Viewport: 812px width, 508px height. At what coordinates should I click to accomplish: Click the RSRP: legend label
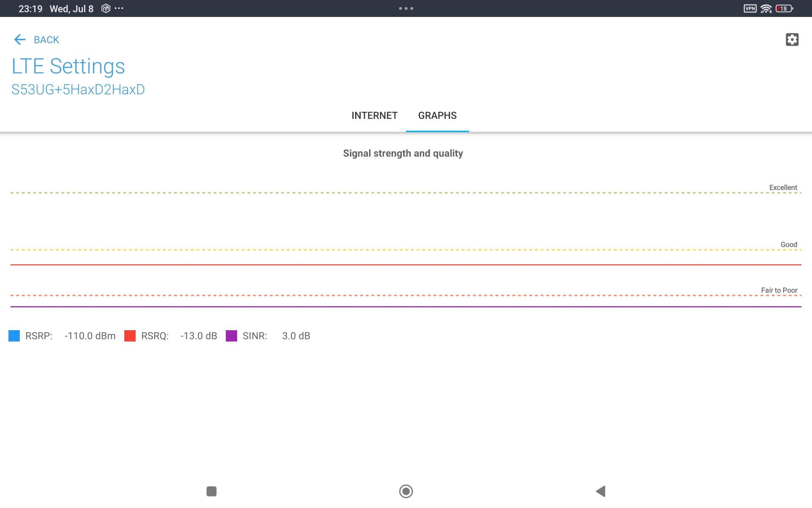[39, 336]
